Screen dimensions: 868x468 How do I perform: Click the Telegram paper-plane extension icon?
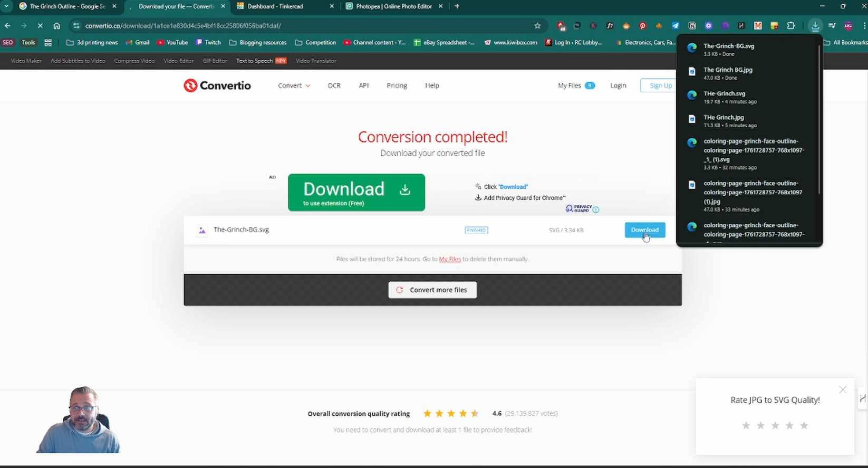pyautogui.click(x=676, y=25)
